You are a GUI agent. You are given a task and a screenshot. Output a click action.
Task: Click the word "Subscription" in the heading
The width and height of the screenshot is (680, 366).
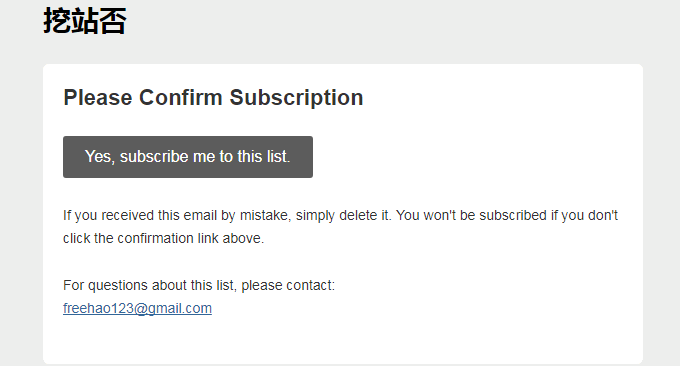[296, 98]
